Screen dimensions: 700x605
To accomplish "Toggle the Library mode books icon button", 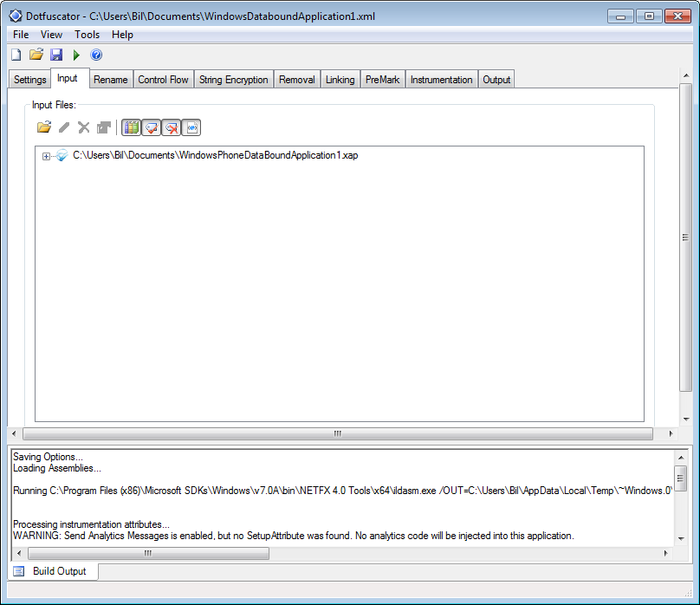I will [x=132, y=127].
